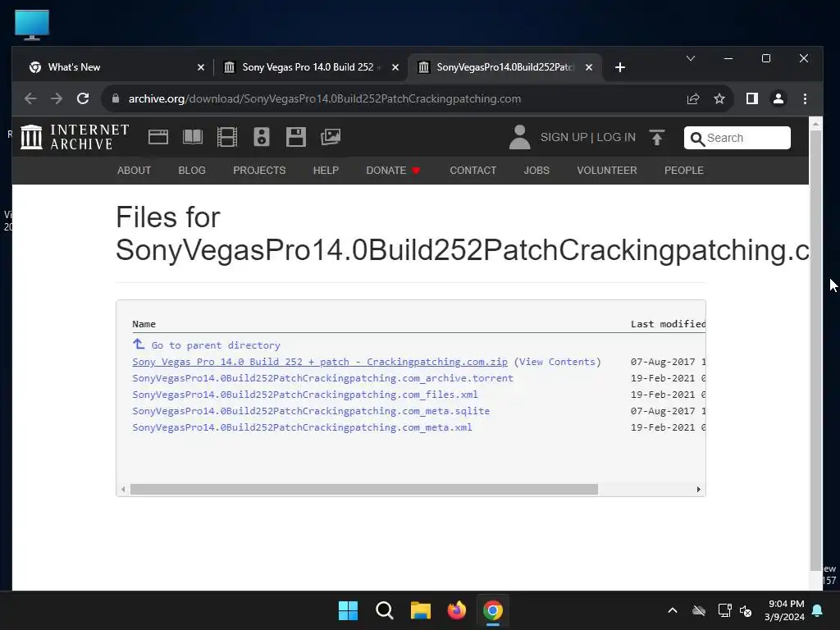Go forward with the browser forward arrow

pos(57,98)
